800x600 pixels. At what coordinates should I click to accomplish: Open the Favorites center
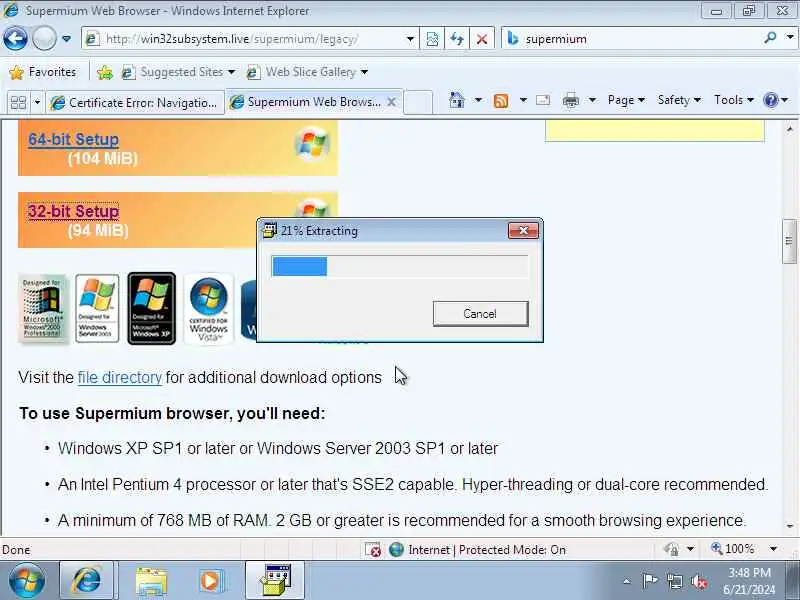coord(43,72)
